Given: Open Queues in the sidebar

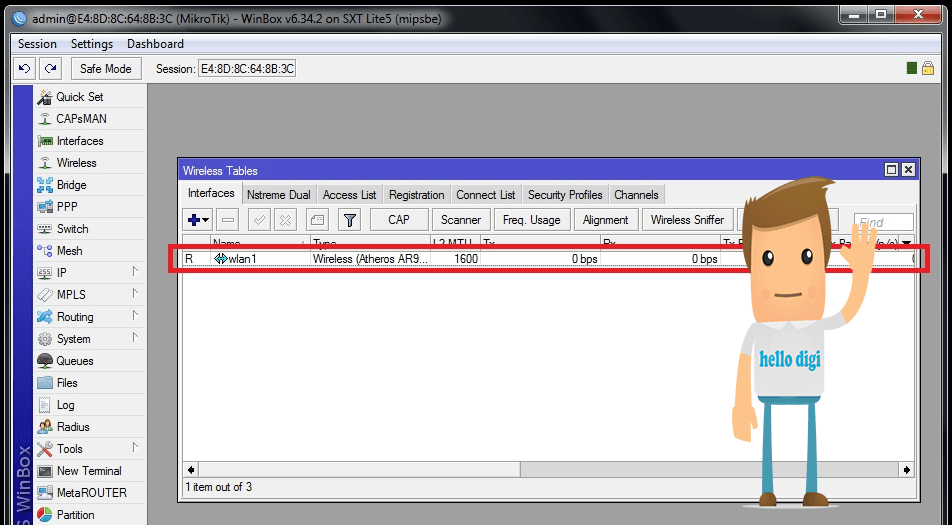Looking at the screenshot, I should pos(91,361).
